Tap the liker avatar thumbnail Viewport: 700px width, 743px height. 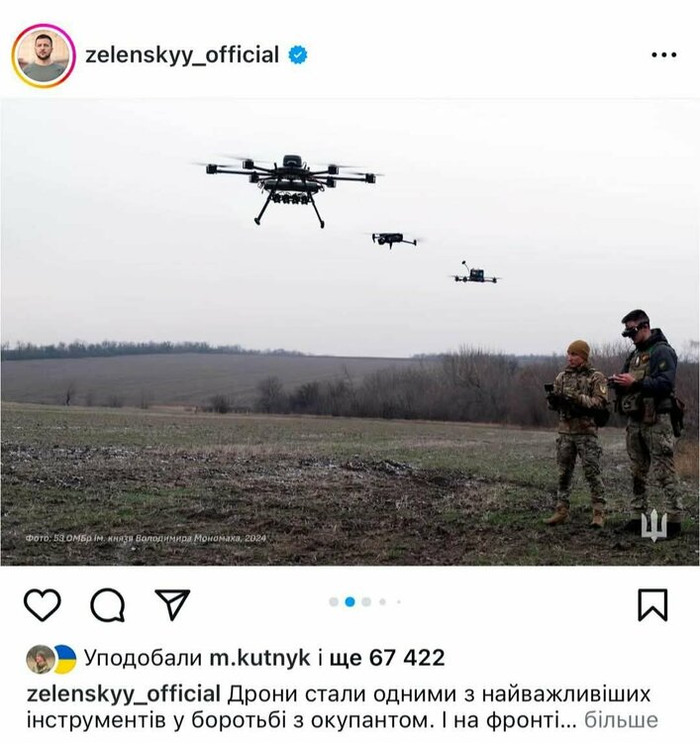41,659
